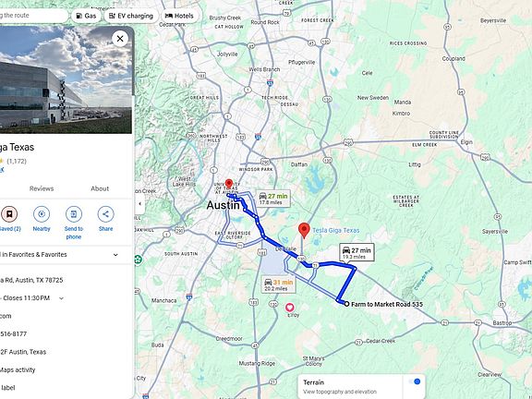Click the Saved bookmark icon

point(9,214)
